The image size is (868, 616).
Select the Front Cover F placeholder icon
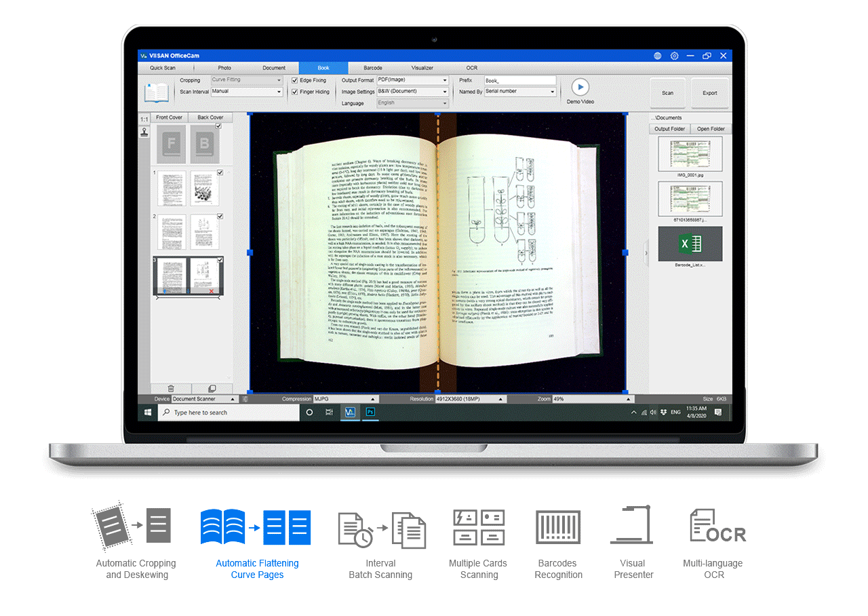coord(171,145)
